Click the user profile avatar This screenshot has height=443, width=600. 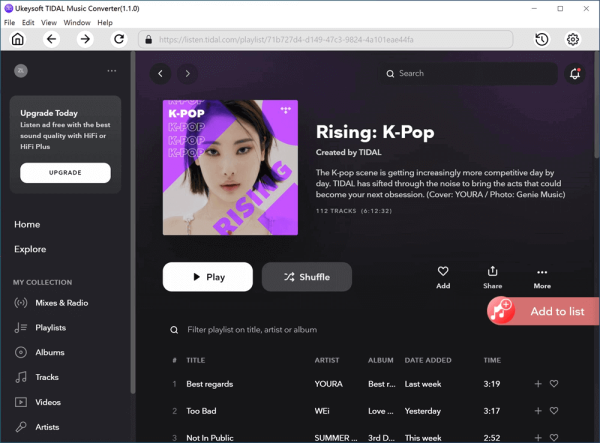click(21, 71)
